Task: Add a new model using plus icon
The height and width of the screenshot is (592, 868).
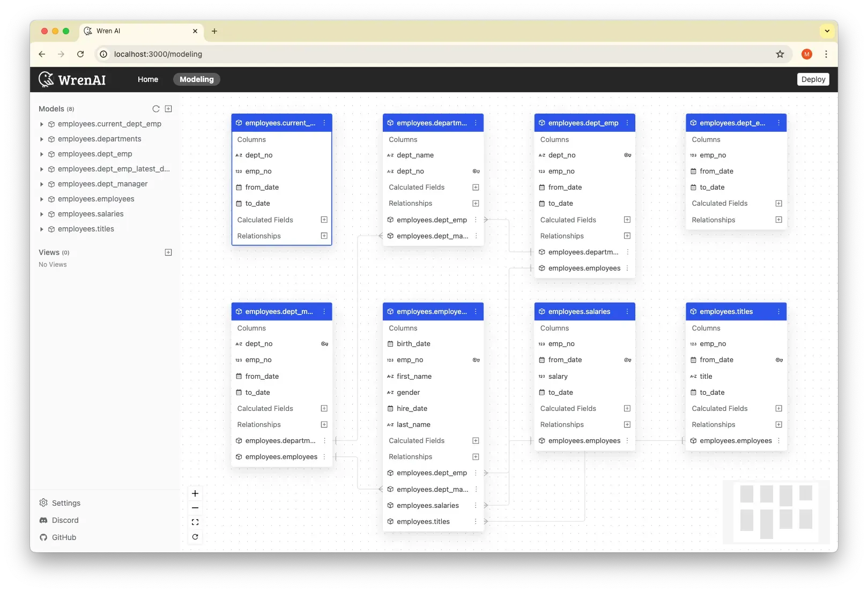Action: click(168, 109)
